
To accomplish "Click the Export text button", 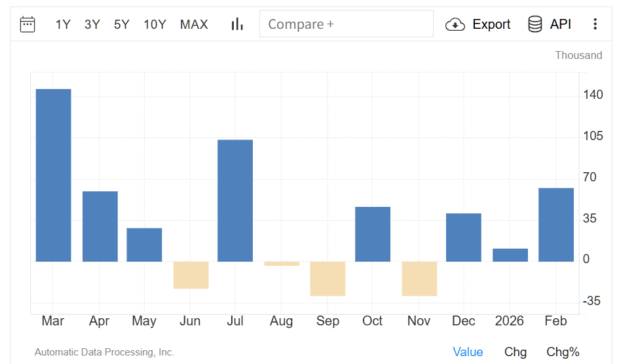I will point(491,25).
